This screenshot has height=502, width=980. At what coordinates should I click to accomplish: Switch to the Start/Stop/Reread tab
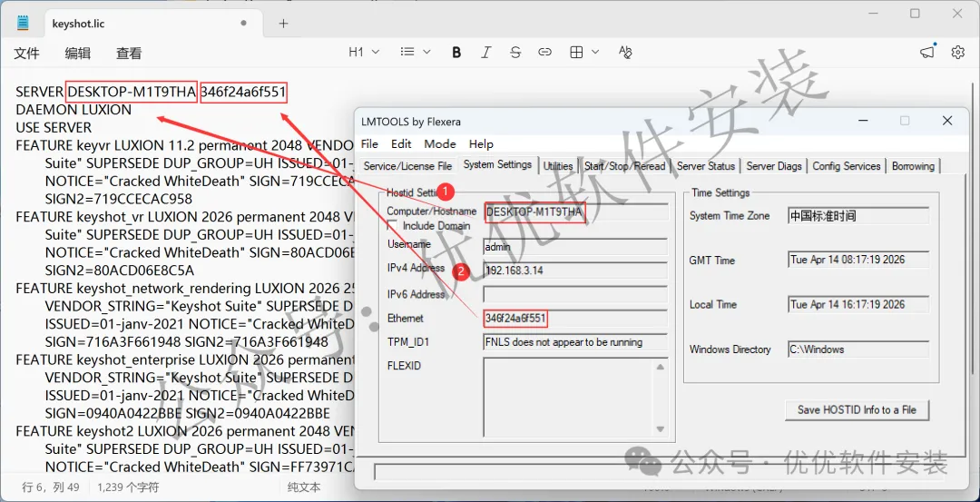tap(625, 166)
